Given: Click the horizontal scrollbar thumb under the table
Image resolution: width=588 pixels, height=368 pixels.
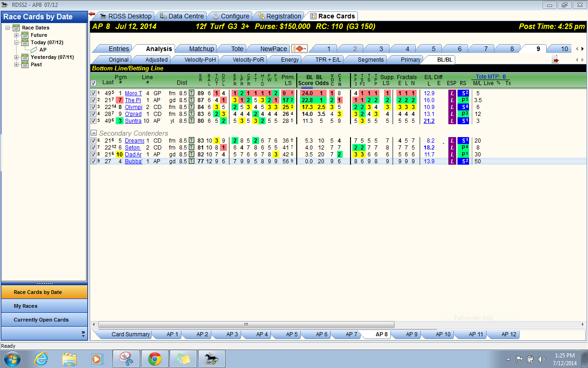Looking at the screenshot, I should tap(246, 324).
